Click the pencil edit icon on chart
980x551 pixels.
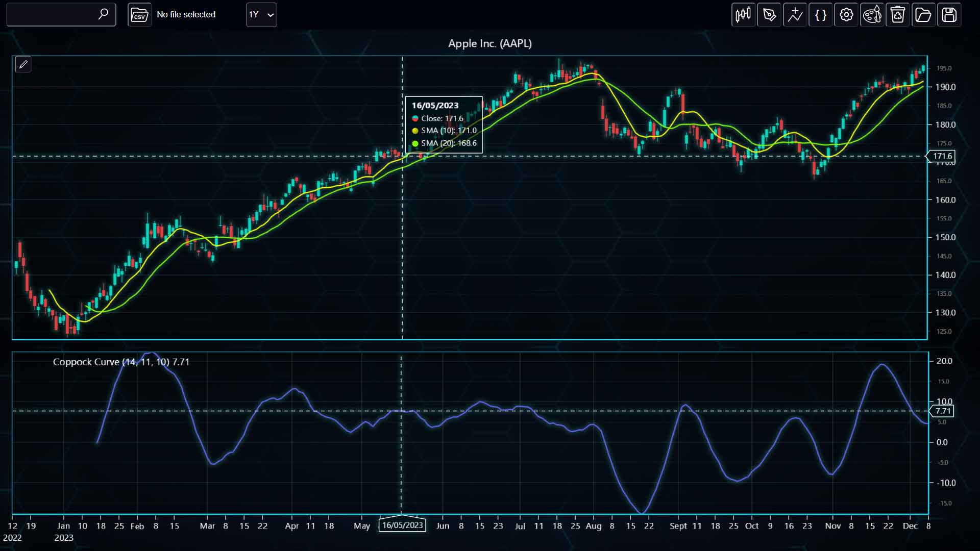tap(23, 64)
